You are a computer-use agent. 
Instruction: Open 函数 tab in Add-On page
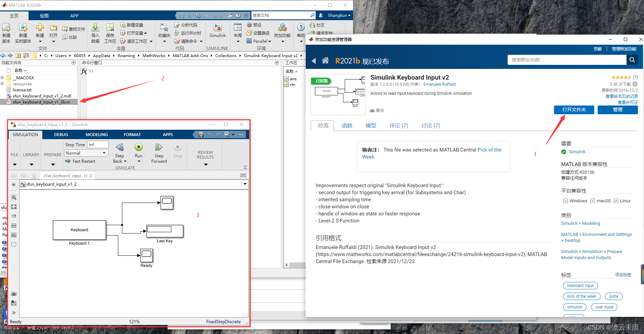(347, 125)
